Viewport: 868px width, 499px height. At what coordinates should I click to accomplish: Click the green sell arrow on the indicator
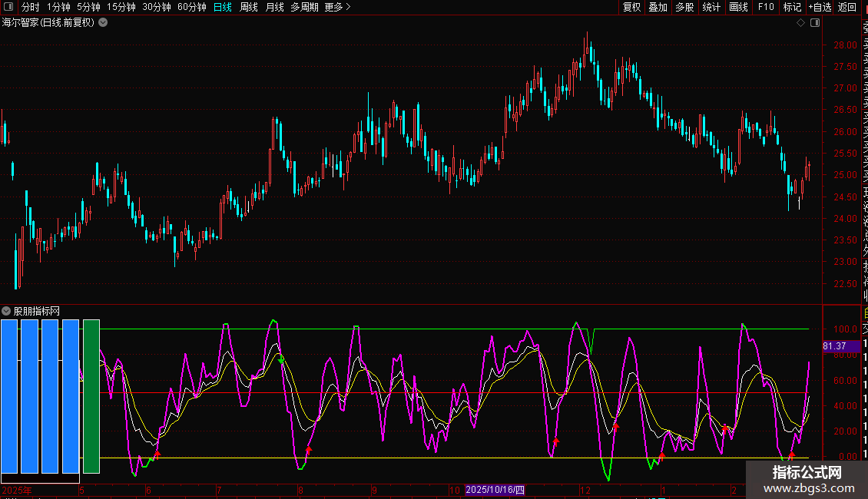[x=281, y=359]
